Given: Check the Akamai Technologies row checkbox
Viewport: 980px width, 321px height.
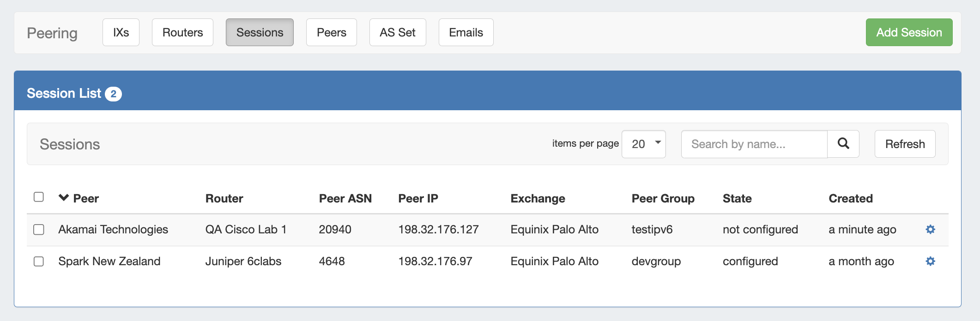Looking at the screenshot, I should pyautogui.click(x=39, y=230).
